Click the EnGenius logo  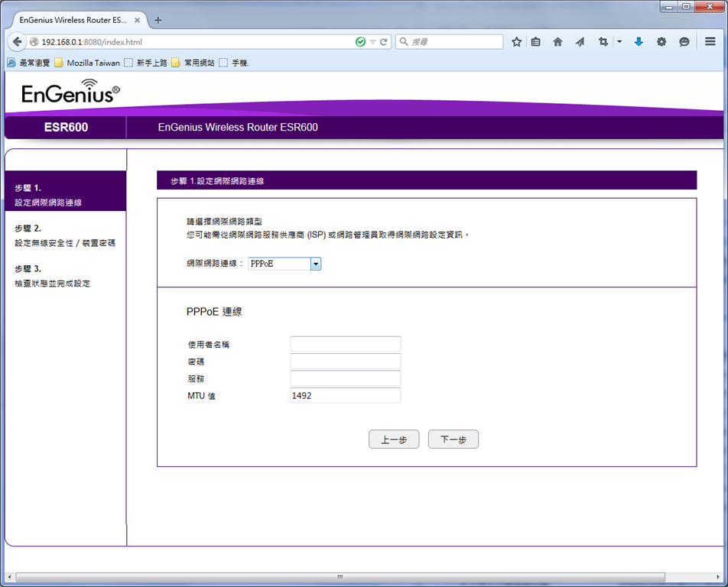click(x=70, y=91)
